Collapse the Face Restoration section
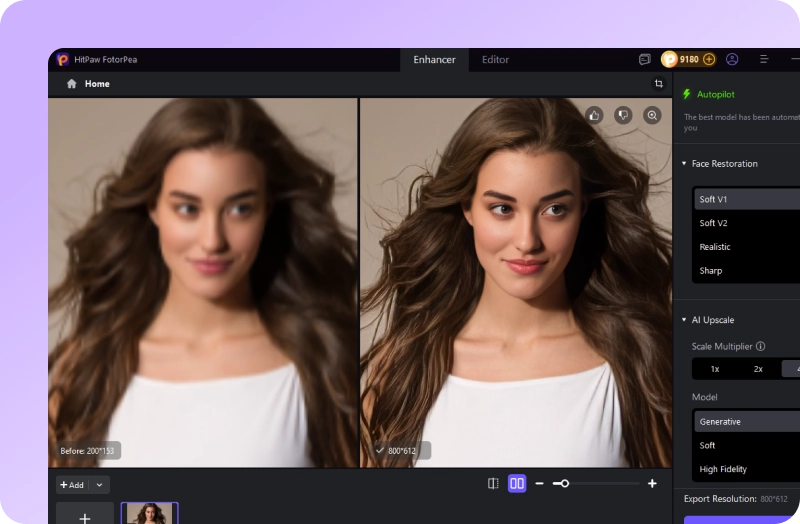800x524 pixels. click(684, 164)
